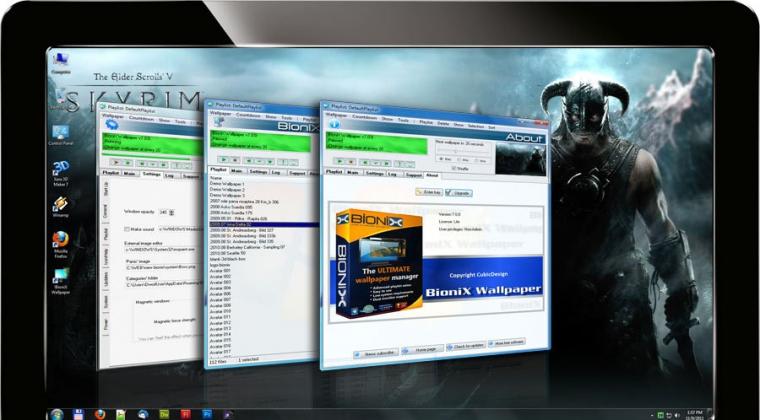Click the blue info icon in the About window

tap(334, 124)
